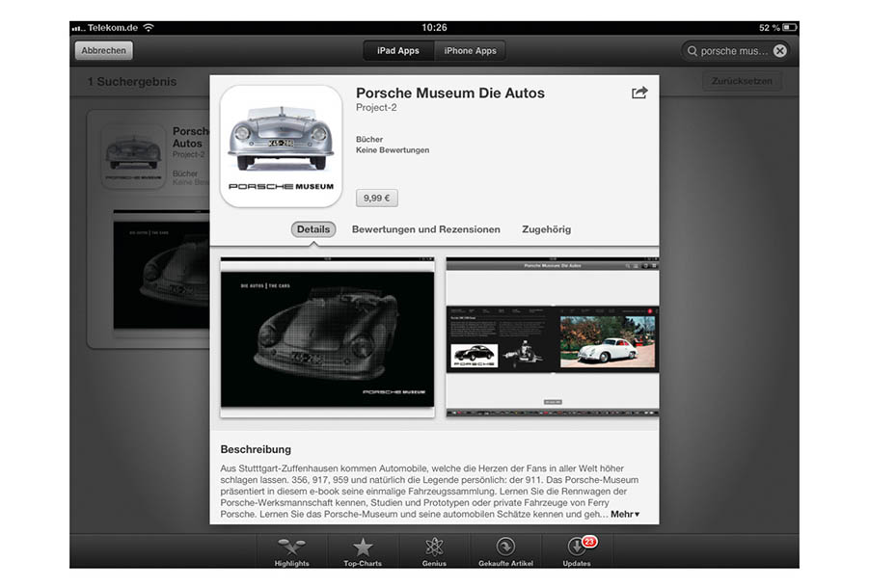This screenshot has height=588, width=869.
Task: Open Gekaufte Artikel icon
Action: (x=505, y=547)
